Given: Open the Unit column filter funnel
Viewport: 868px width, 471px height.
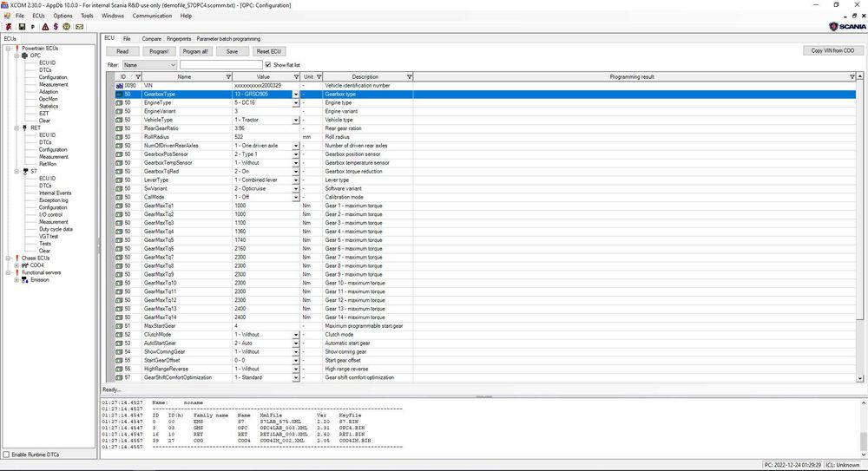Looking at the screenshot, I should [x=319, y=77].
